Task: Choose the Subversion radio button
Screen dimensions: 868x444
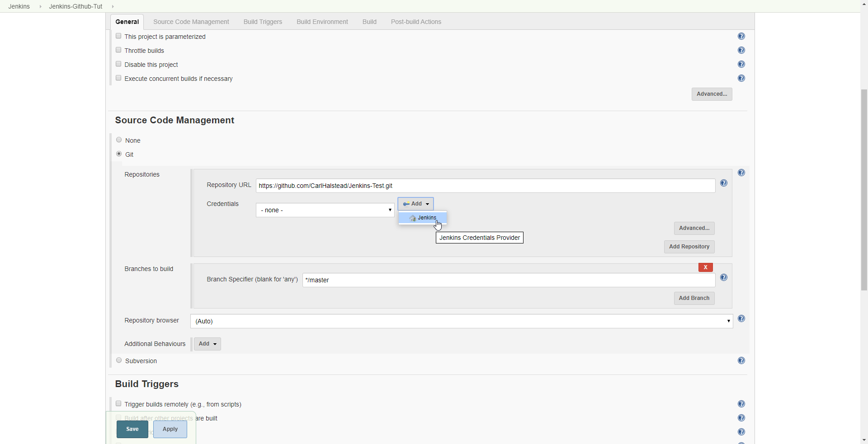Action: coord(119,360)
